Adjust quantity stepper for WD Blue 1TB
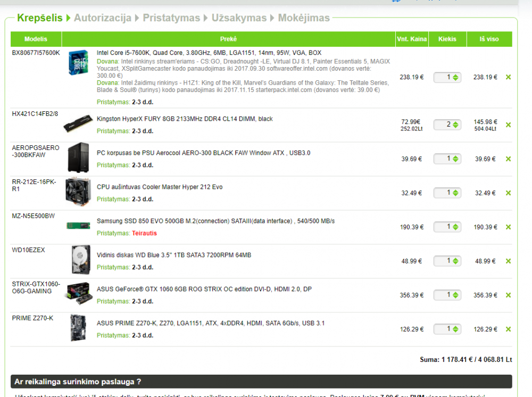 click(455, 261)
